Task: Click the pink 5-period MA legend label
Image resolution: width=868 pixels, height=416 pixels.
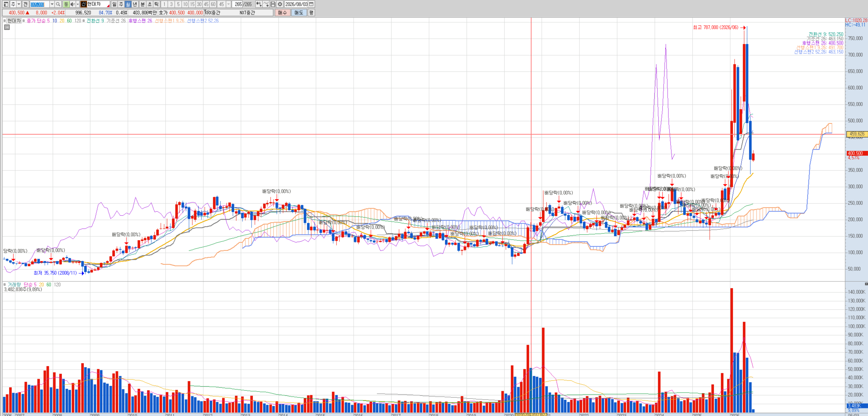Action: click(x=48, y=20)
